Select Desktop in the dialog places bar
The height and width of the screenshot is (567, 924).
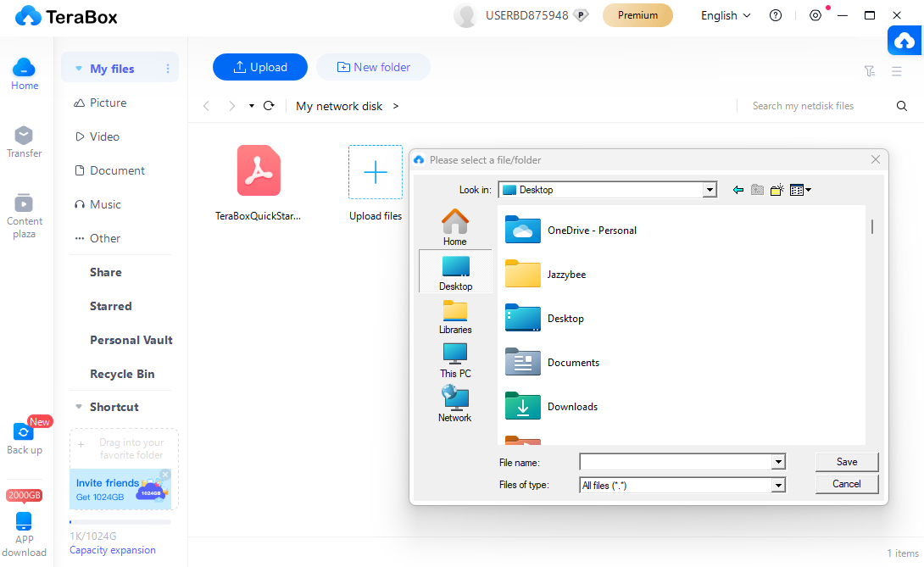pos(455,272)
